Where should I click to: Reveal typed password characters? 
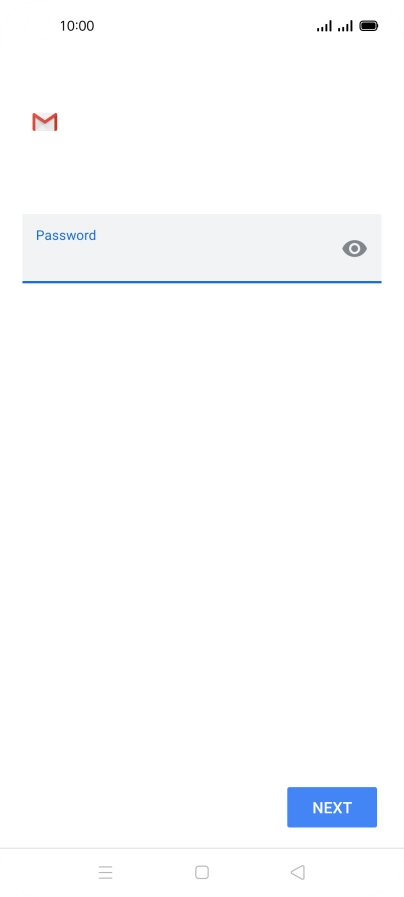click(354, 248)
